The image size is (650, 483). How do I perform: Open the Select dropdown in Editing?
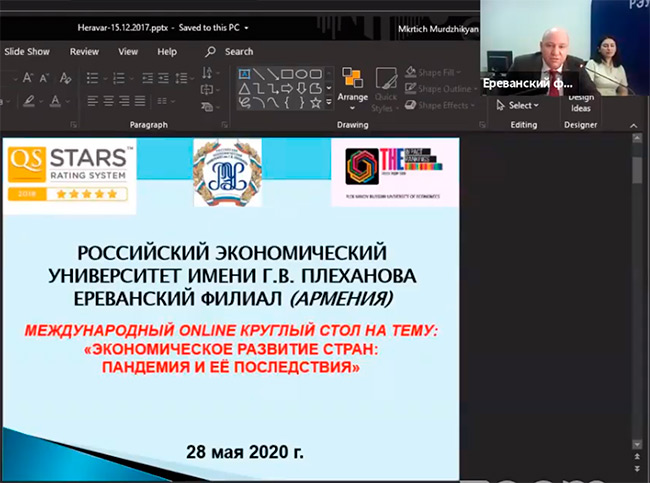[x=517, y=105]
